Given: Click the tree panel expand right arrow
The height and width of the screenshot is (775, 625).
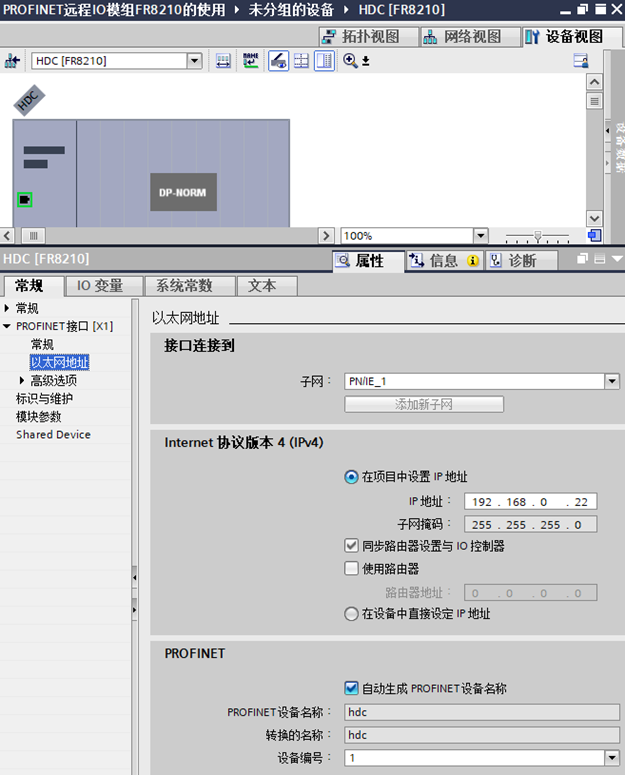Looking at the screenshot, I should tap(134, 610).
